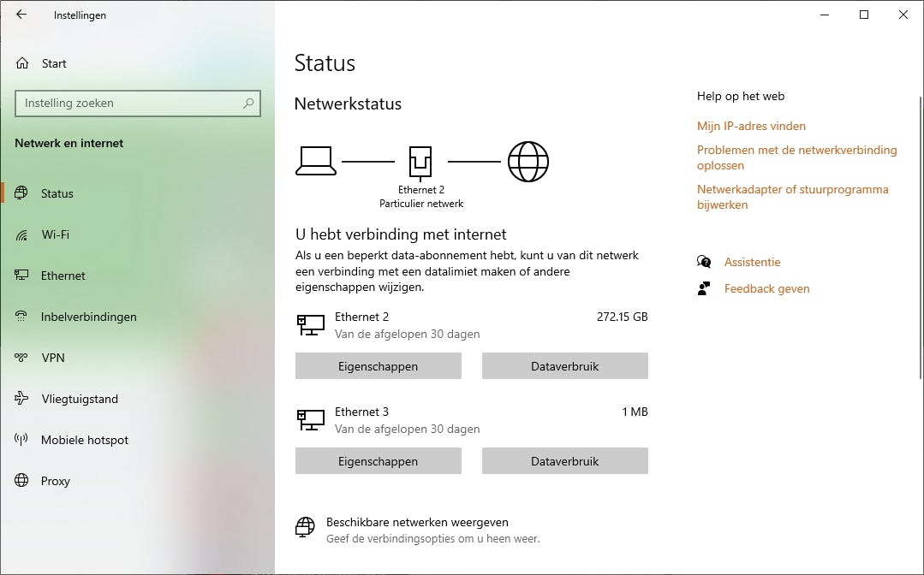The width and height of the screenshot is (924, 575).
Task: Click the Beschikbare netwerken weergeven icon
Action: pyautogui.click(x=305, y=527)
